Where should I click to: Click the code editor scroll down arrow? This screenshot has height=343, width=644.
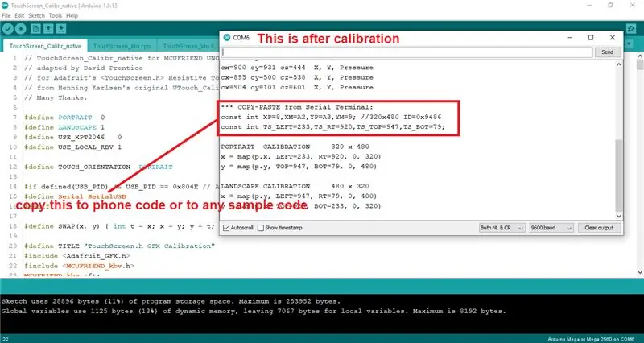(x=640, y=272)
